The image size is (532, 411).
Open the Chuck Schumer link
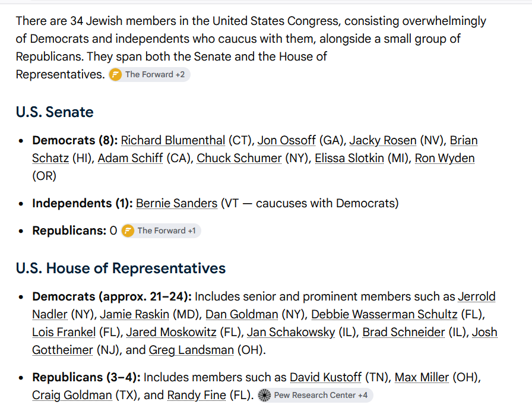[239, 159]
